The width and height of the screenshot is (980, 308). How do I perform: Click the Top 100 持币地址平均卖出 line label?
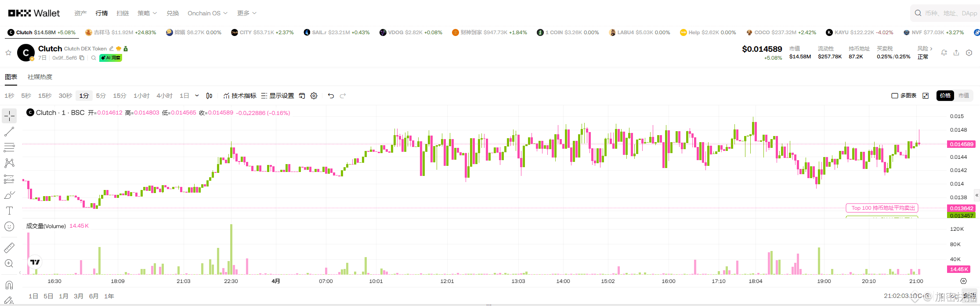[x=882, y=208]
